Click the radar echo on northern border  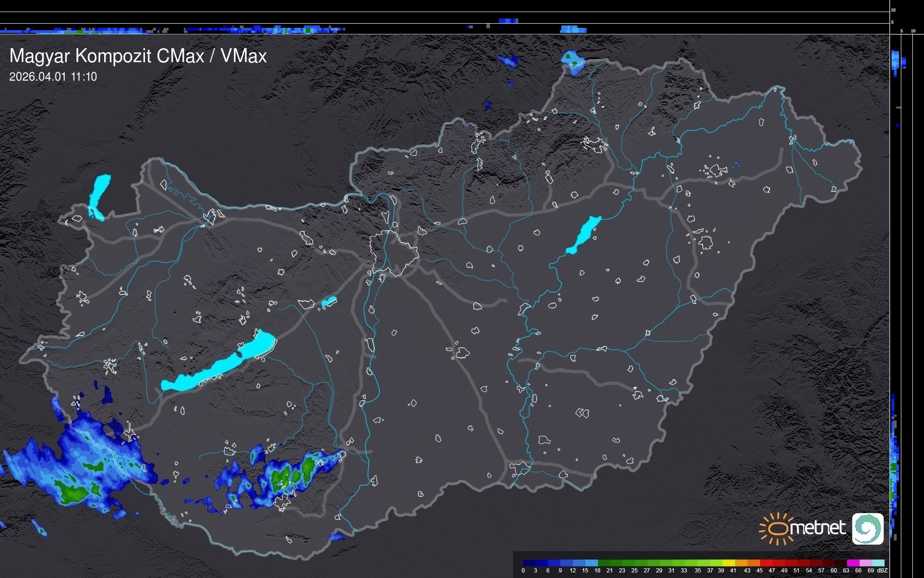pos(573,62)
